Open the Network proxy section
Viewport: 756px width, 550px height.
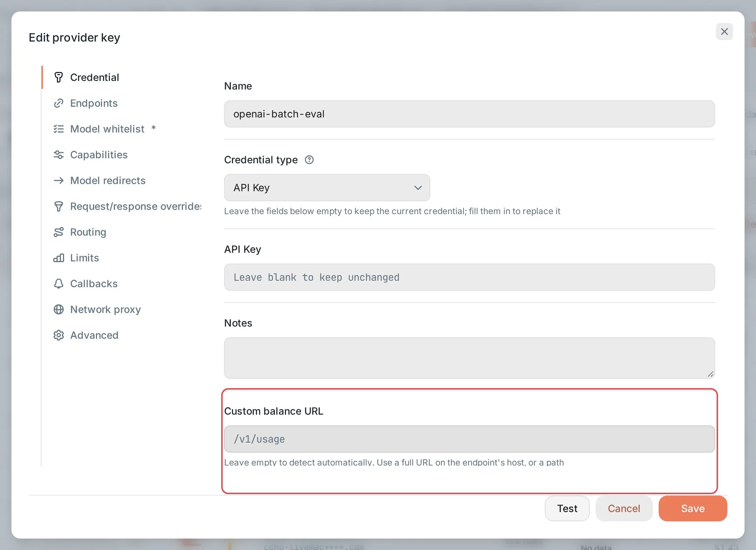(105, 309)
